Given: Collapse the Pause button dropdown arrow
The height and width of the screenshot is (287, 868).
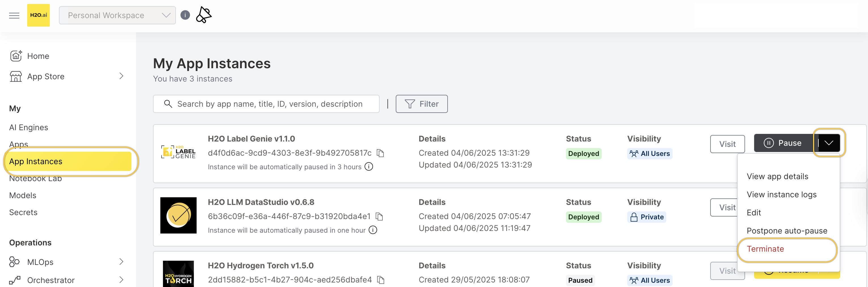Looking at the screenshot, I should click(x=829, y=143).
